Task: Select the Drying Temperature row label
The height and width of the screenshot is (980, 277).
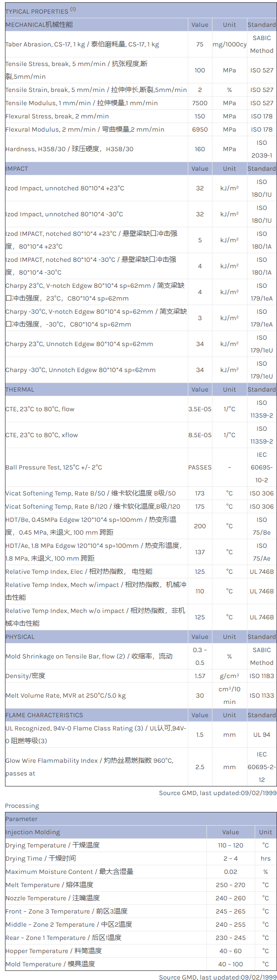Action: click(x=52, y=845)
